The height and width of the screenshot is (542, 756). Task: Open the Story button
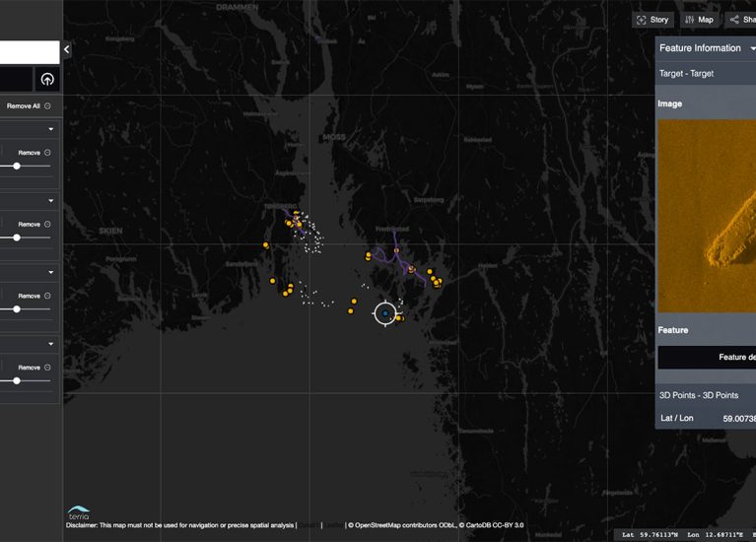click(x=653, y=20)
